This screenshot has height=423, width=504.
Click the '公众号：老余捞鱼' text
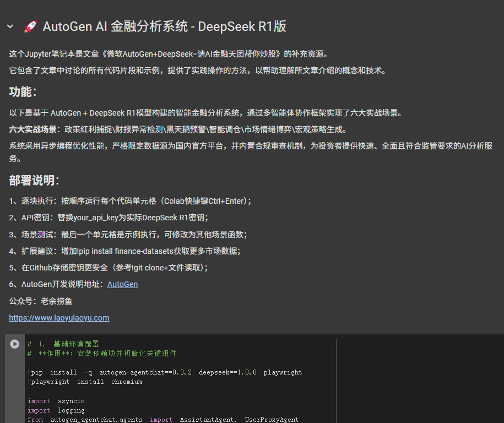pos(41,301)
